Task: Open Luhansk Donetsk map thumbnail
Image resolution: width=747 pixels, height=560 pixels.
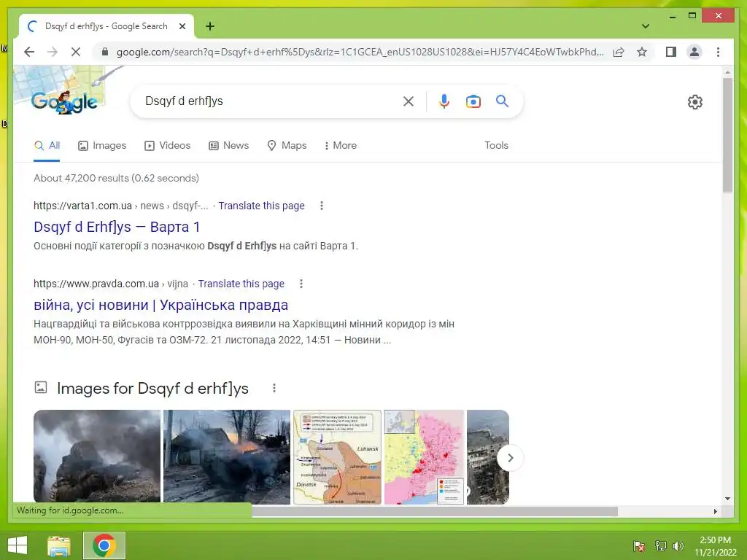Action: click(x=337, y=456)
